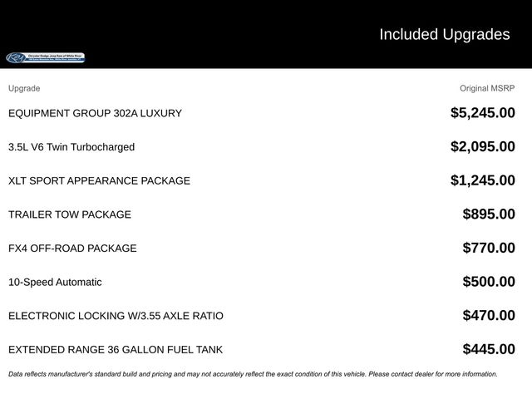Click the Upgrade column header
The height and width of the screenshot is (399, 532).
24,88
